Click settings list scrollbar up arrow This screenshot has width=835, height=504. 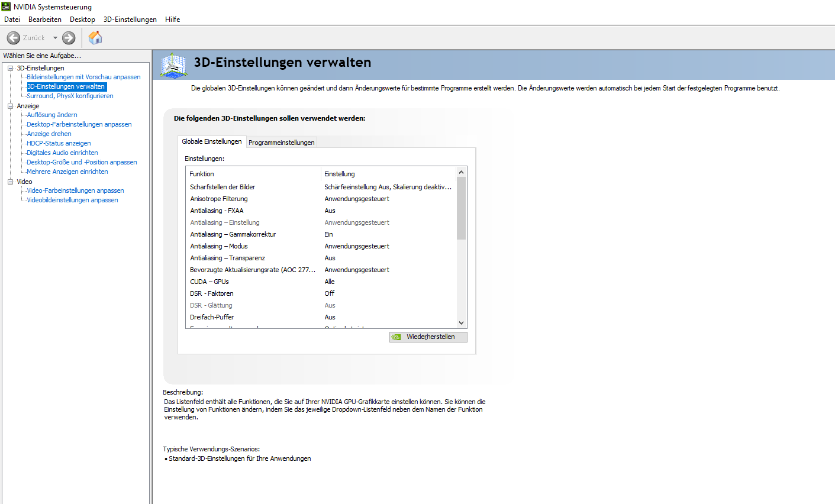coord(462,172)
